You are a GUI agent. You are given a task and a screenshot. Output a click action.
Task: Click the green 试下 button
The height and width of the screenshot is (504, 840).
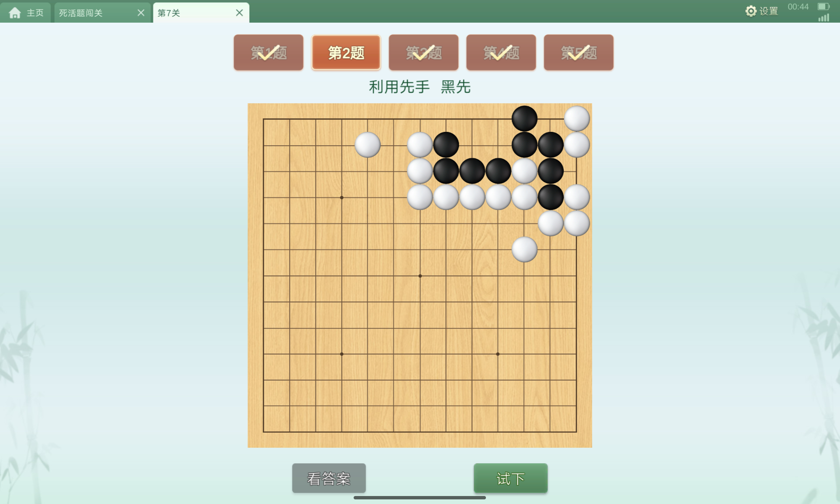point(511,478)
